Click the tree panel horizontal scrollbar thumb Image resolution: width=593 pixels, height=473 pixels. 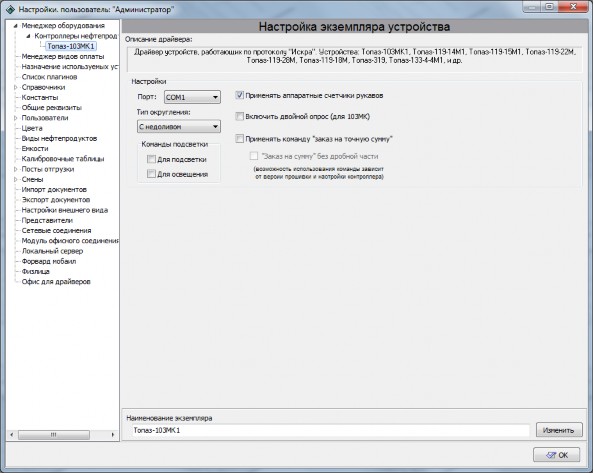point(54,435)
